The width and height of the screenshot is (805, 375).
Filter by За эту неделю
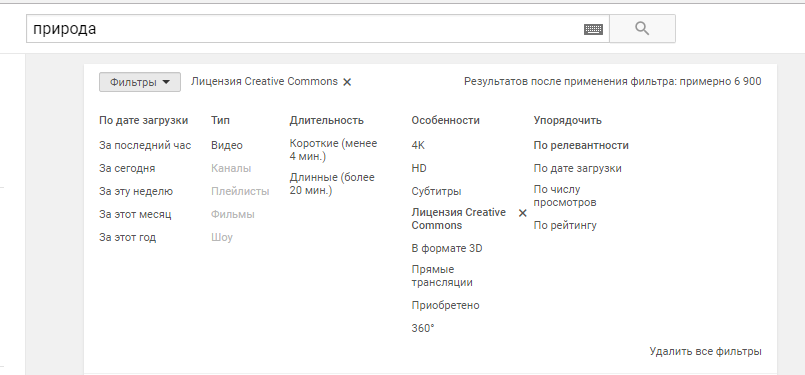tap(136, 192)
